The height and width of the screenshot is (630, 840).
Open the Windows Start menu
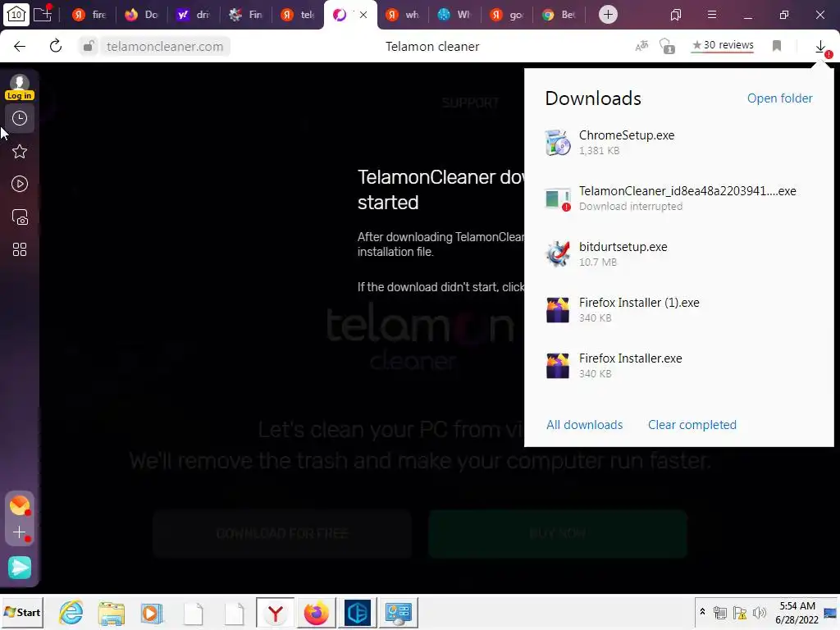22,612
